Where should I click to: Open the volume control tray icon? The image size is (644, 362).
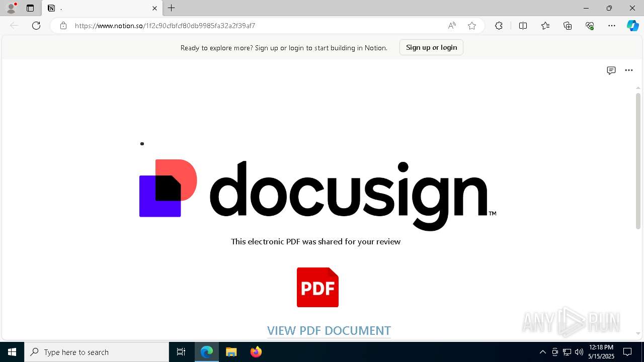tap(579, 352)
